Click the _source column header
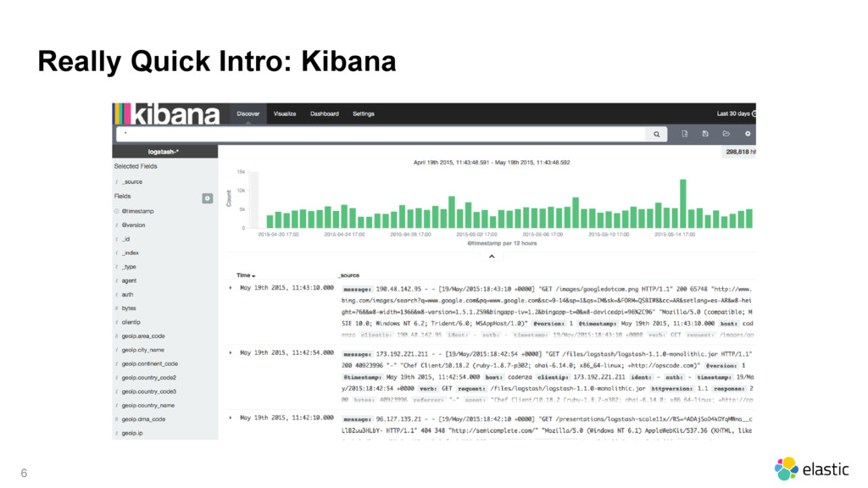 pos(349,275)
